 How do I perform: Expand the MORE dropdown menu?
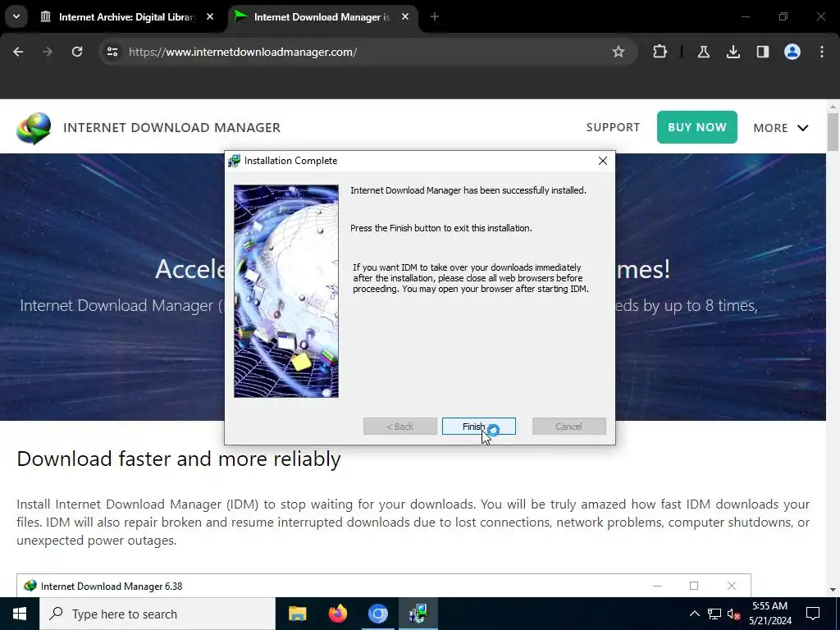point(781,128)
